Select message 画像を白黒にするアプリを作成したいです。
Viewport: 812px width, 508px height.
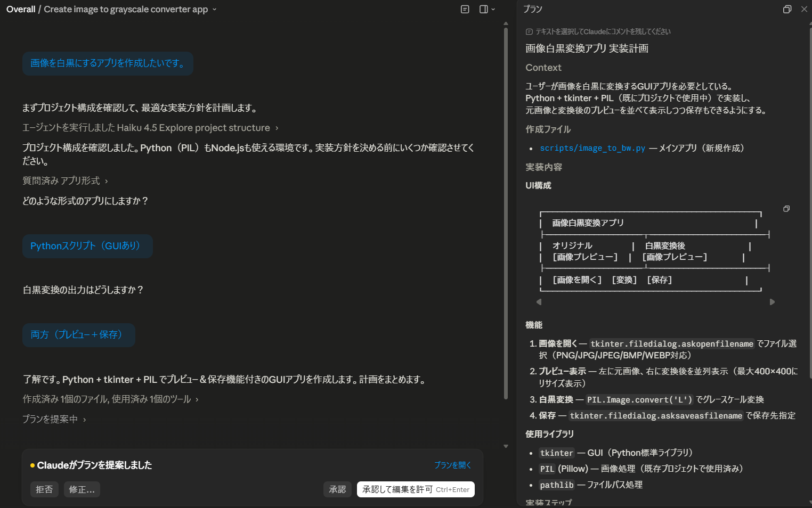[108, 63]
